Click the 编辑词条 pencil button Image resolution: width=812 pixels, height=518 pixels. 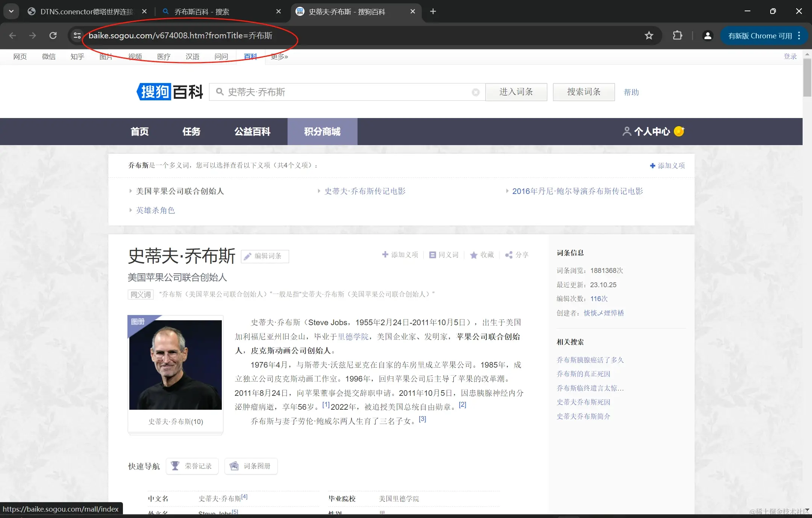click(265, 256)
